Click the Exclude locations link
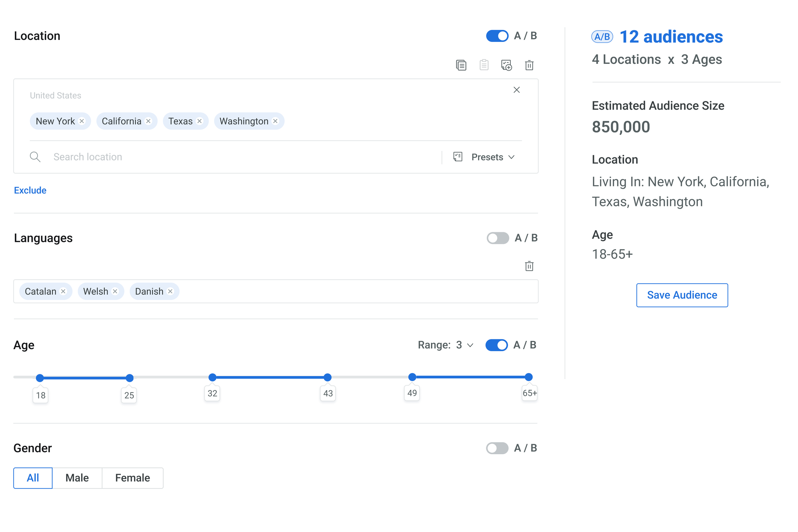Viewport: 798px width, 532px height. pyautogui.click(x=30, y=190)
